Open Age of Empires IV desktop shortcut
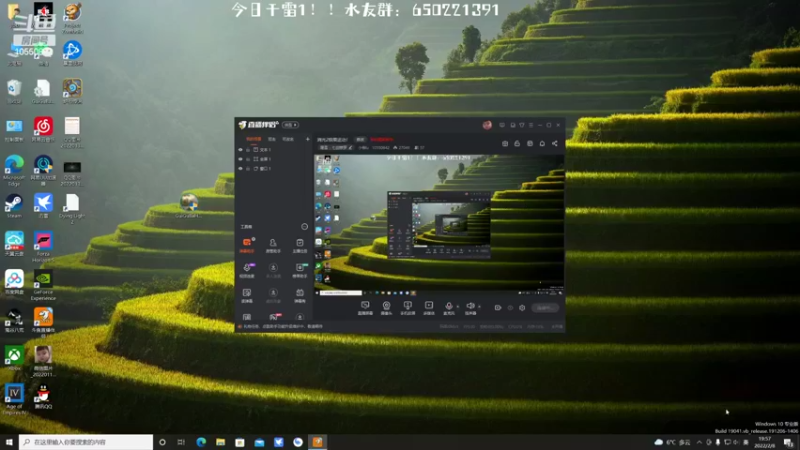 (14, 399)
